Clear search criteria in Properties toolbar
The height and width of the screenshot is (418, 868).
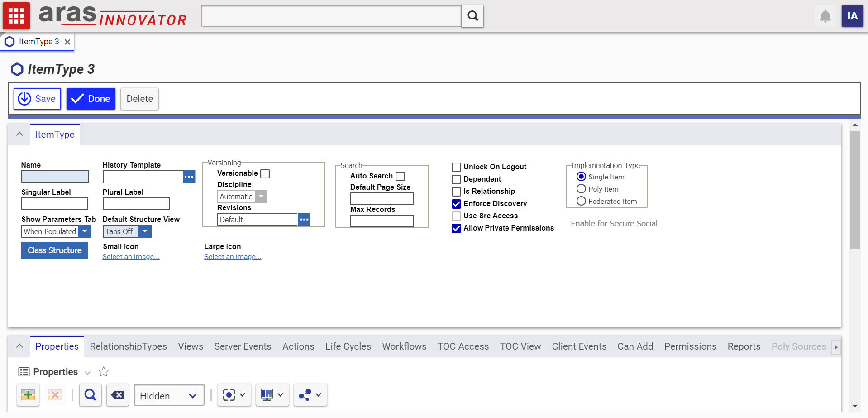(x=118, y=395)
